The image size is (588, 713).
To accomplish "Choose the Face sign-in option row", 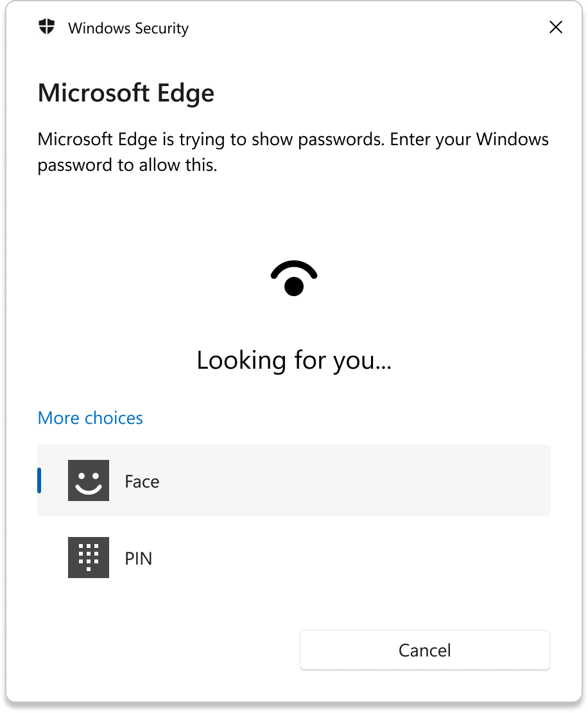I will pyautogui.click(x=294, y=480).
